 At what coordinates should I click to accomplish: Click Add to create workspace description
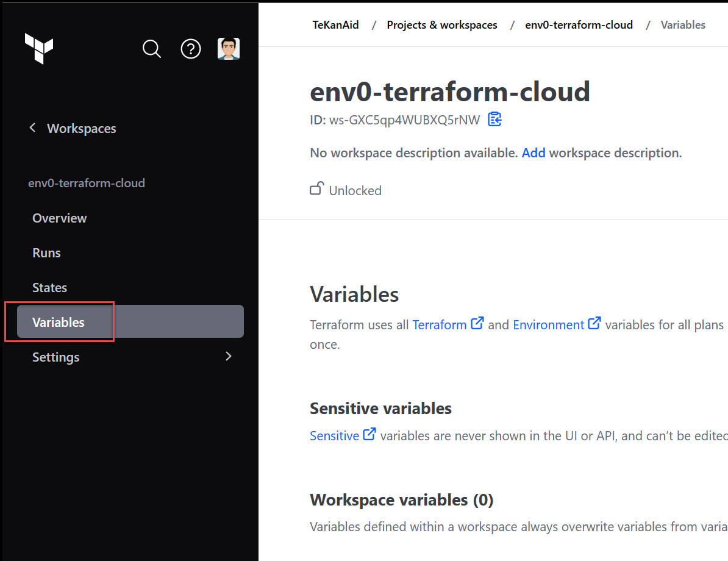[534, 152]
